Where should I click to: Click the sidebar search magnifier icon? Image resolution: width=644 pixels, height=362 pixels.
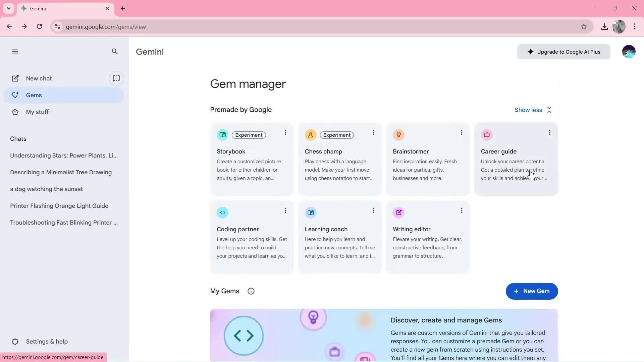click(115, 52)
